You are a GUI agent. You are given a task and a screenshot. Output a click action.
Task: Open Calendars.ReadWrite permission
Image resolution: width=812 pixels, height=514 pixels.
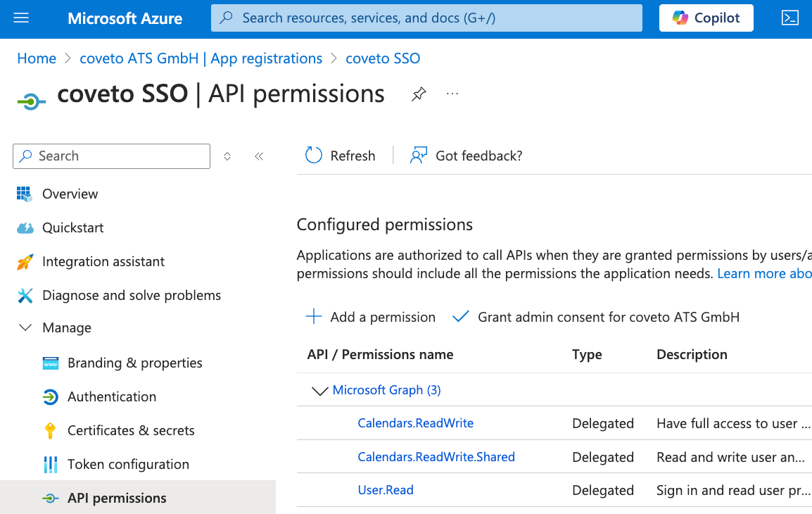(x=415, y=423)
